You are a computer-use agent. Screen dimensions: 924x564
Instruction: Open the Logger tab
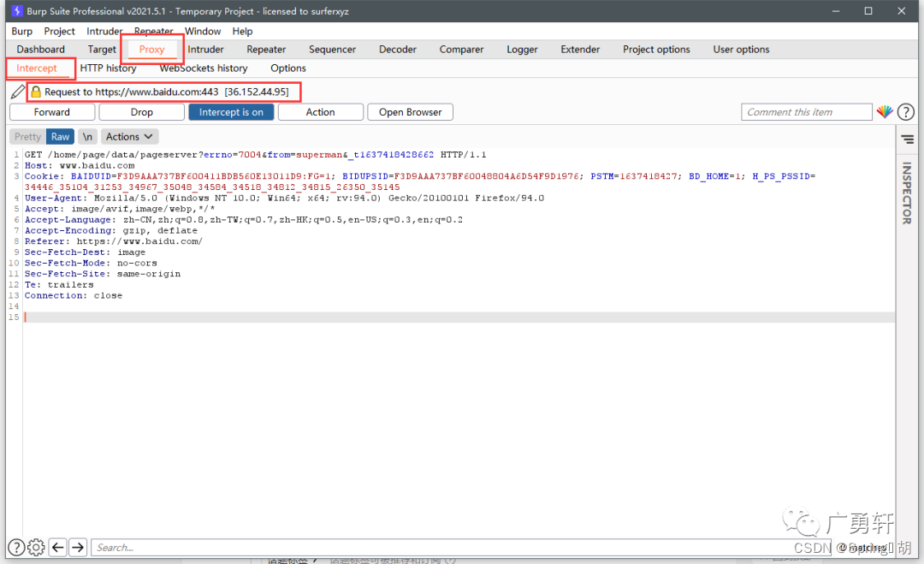click(522, 50)
